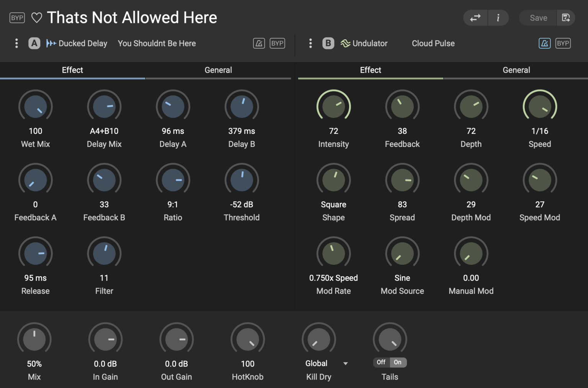Open slot A's three-dot options menu

click(x=16, y=43)
